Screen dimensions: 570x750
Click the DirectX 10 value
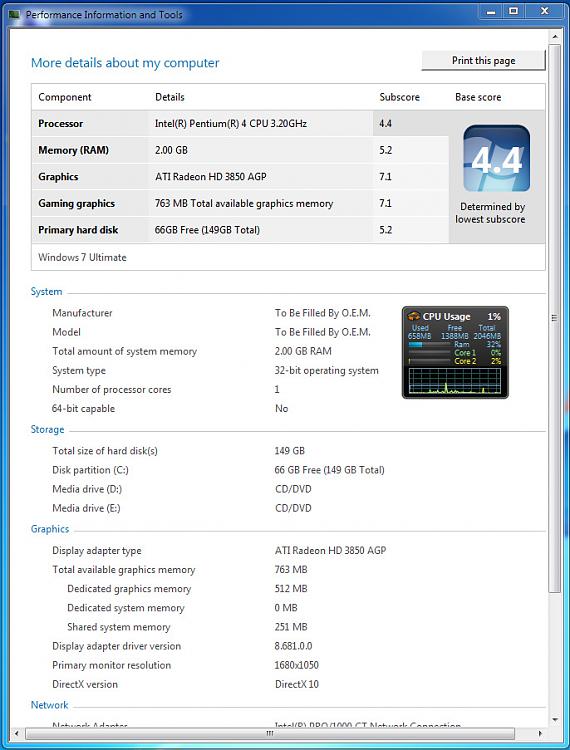pyautogui.click(x=297, y=684)
